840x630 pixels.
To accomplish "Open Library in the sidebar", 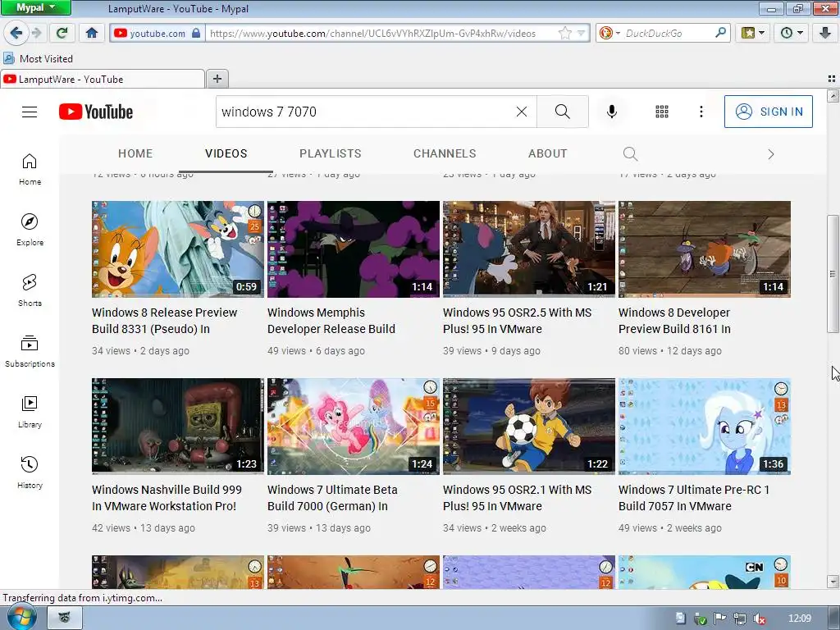I will click(x=30, y=412).
